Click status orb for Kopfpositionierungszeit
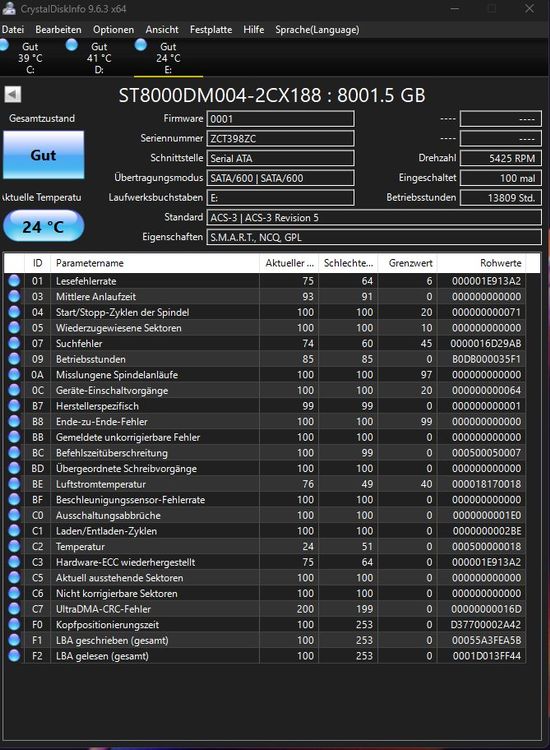 tap(14, 625)
